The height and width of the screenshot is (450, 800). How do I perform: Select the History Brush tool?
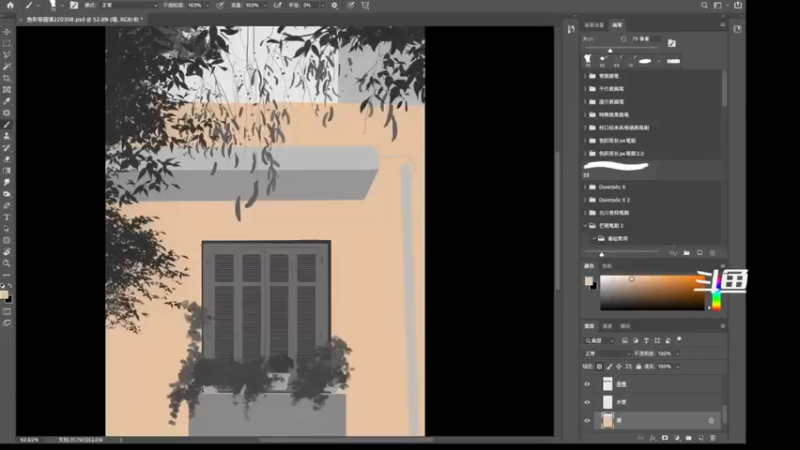(7, 148)
